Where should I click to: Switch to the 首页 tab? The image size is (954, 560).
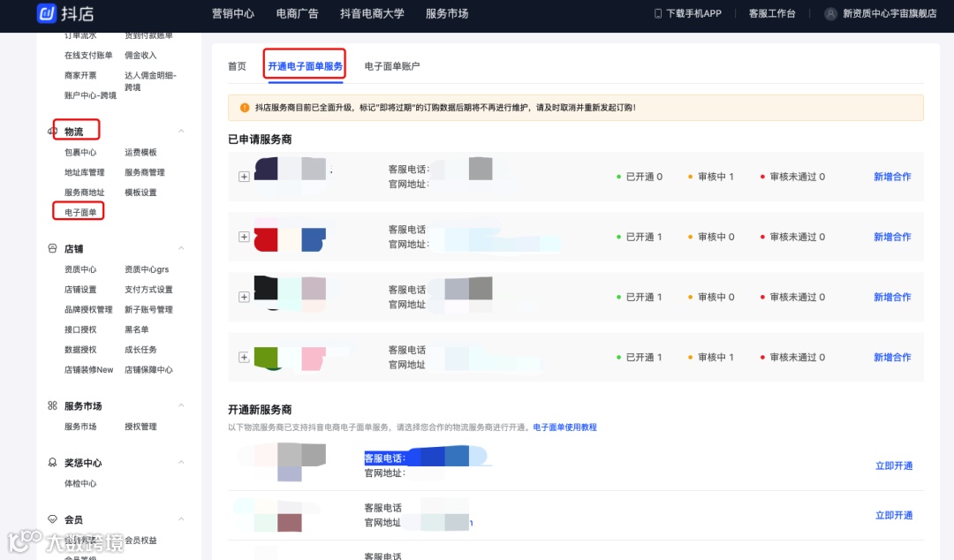pos(238,66)
